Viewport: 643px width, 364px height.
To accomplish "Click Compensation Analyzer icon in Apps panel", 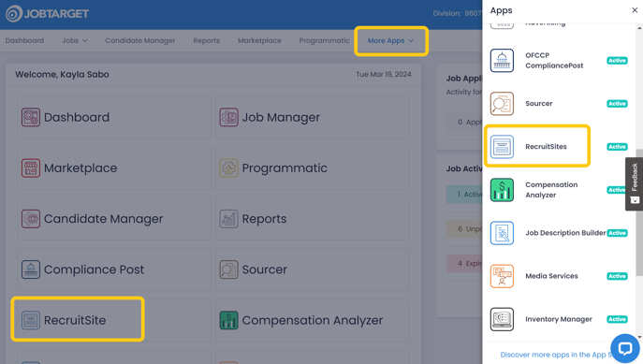I will click(502, 190).
